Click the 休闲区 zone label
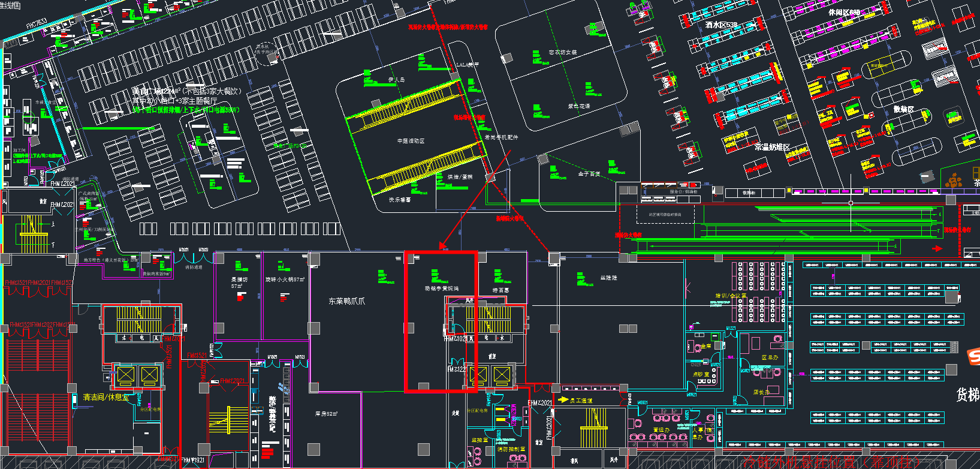This screenshot has width=980, height=469. click(844, 12)
